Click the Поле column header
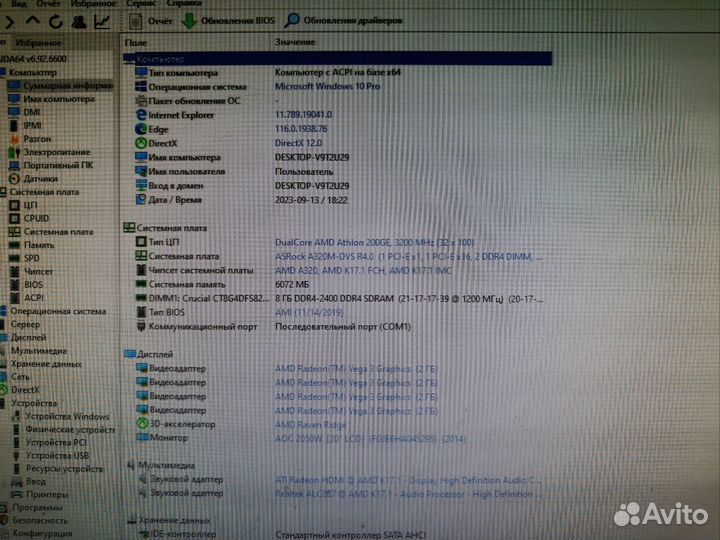This screenshot has width=720, height=540. tap(136, 43)
